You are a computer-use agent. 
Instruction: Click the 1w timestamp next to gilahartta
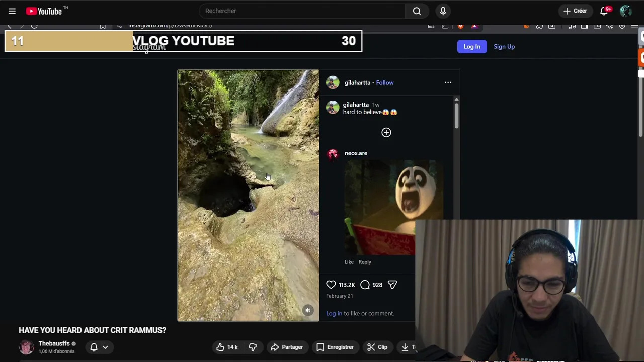tap(375, 105)
